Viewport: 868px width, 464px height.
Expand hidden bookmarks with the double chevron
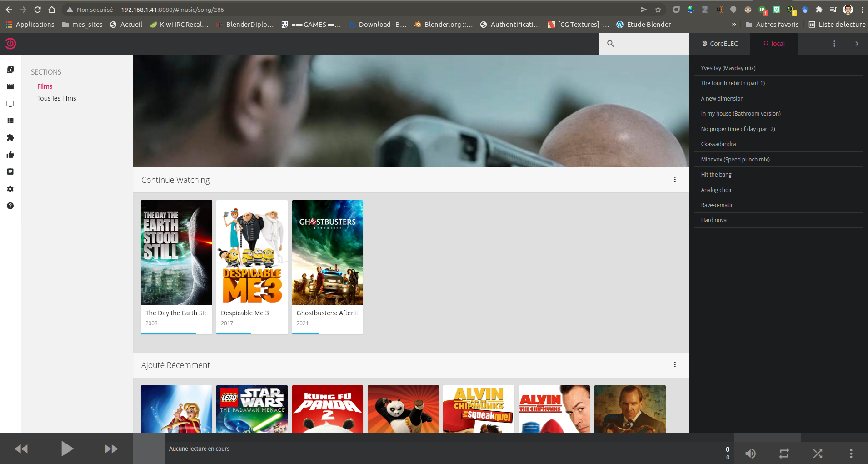point(733,25)
